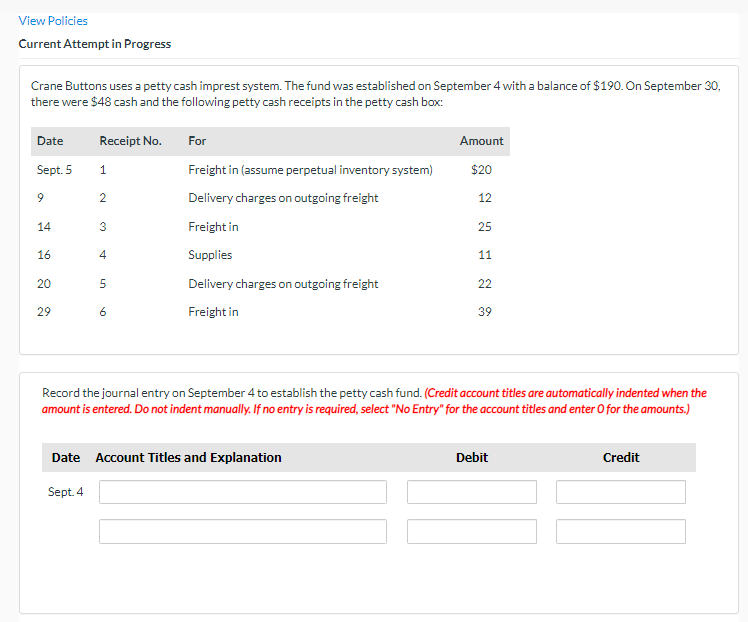Click the 'Current Attempt in Progress' heading

pyautogui.click(x=94, y=44)
